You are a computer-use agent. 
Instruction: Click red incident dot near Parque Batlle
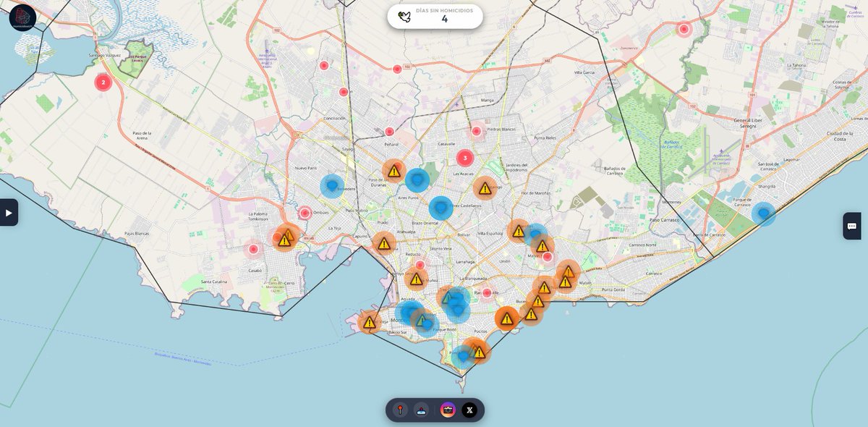click(487, 293)
